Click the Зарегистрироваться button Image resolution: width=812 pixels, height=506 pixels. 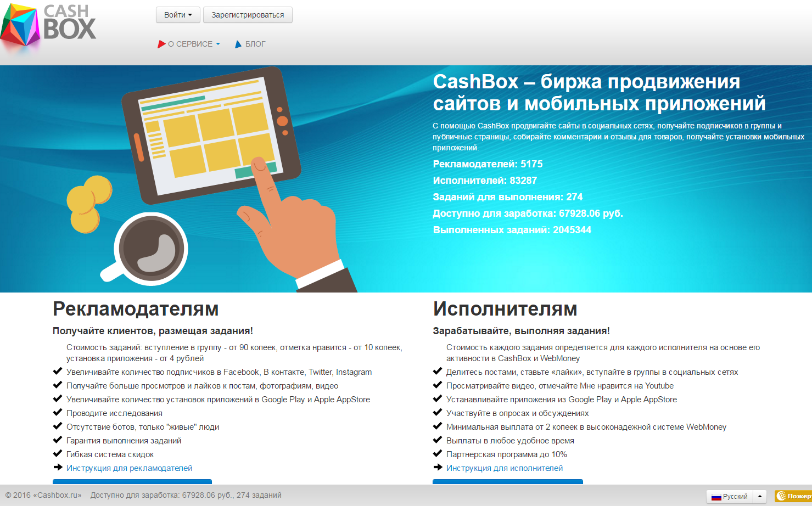tap(248, 15)
